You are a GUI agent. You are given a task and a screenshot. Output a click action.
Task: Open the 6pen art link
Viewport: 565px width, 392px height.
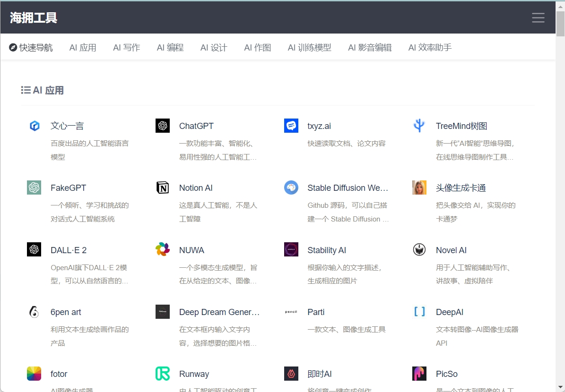click(66, 312)
